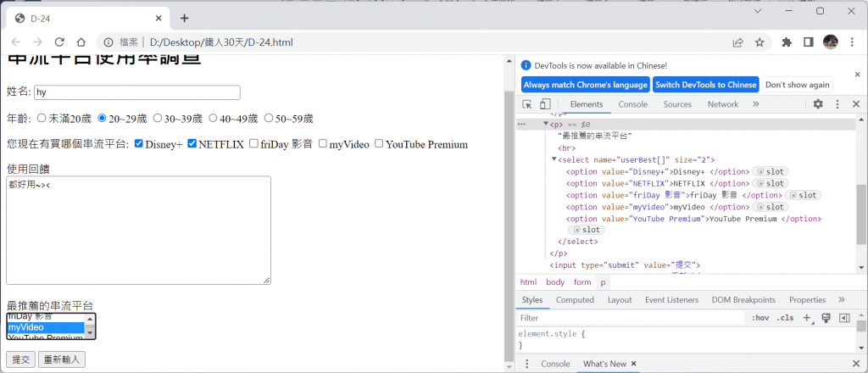868x373 pixels.
Task: Add new style rule plus icon
Action: 808,318
